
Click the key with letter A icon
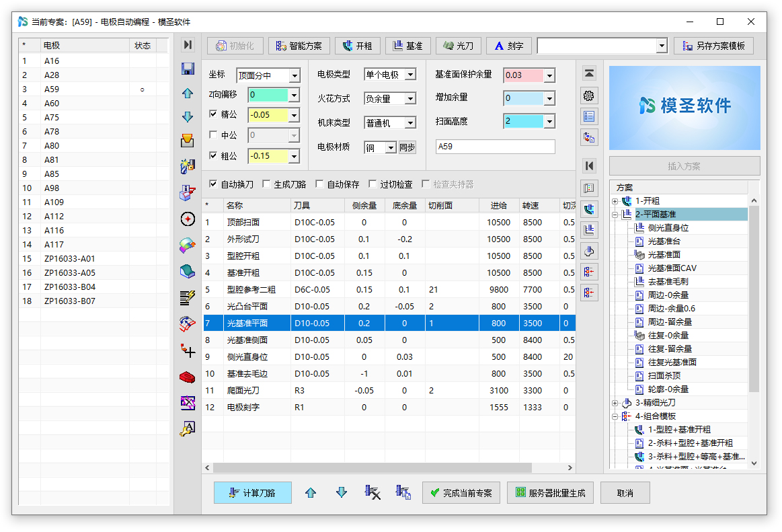coord(188,429)
